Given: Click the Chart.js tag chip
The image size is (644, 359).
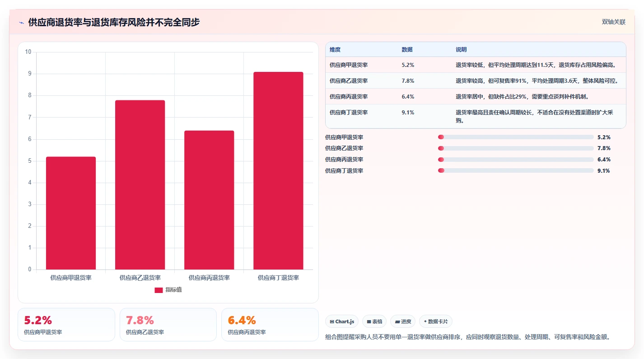Looking at the screenshot, I should 342,321.
